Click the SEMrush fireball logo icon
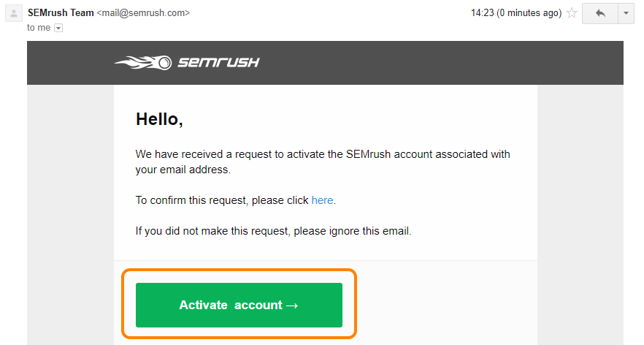Viewport: 644px width, 345px height. 143,63
